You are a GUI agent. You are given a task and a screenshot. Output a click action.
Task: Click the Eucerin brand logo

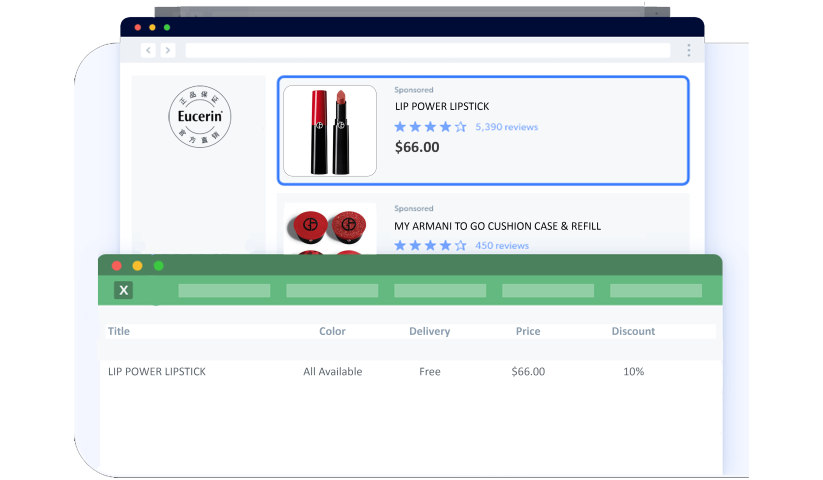[x=199, y=116]
